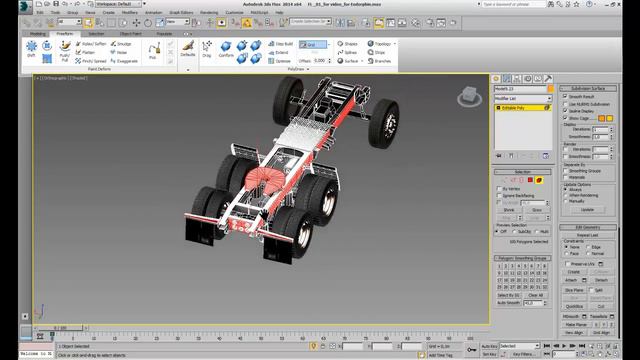
Task: Click the ViewCube in the viewport
Action: (x=469, y=97)
